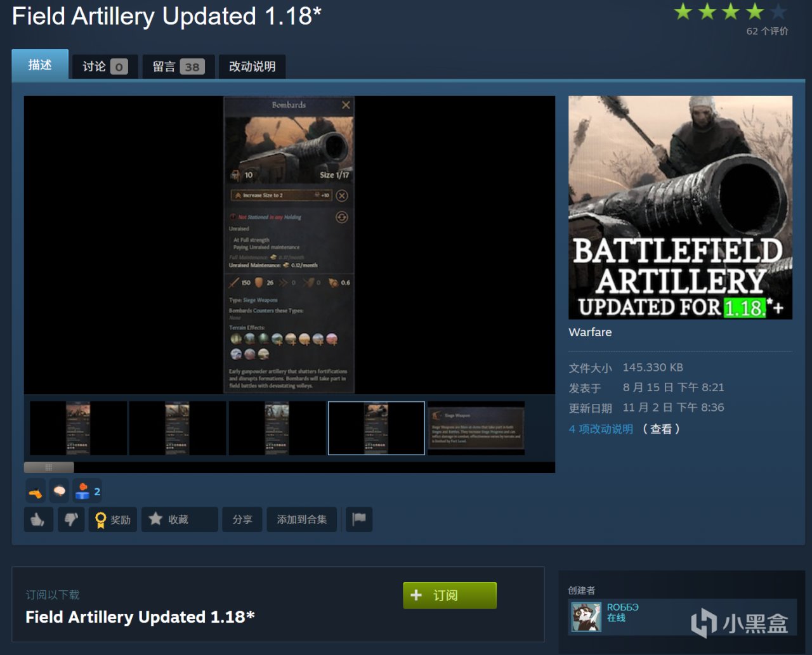The image size is (812, 655).
Task: Open the 改动说明 tab
Action: [252, 67]
